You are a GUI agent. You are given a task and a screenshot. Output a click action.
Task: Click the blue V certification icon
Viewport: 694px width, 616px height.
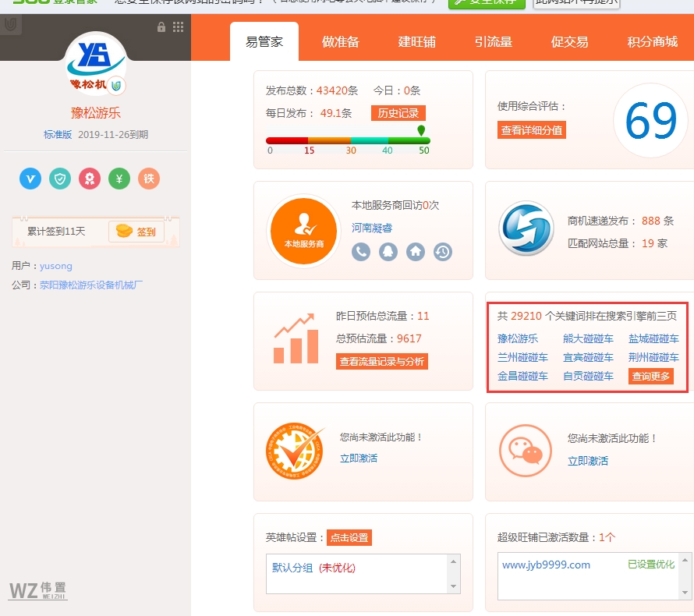point(30,179)
